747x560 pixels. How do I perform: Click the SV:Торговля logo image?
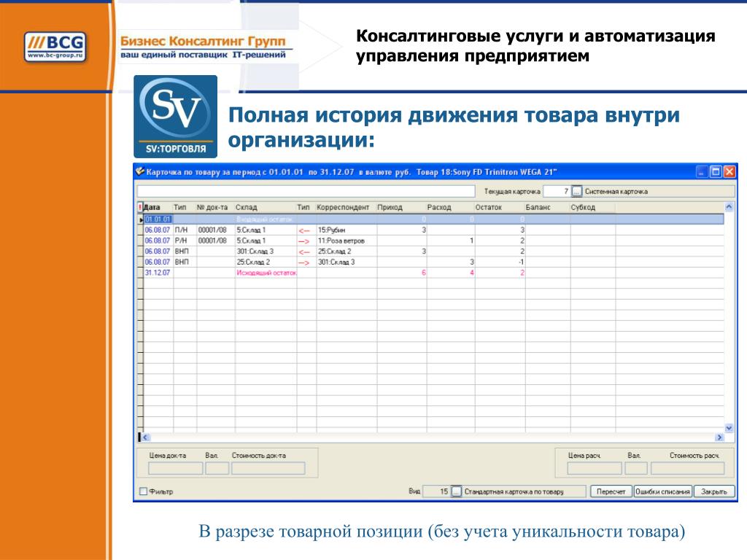pyautogui.click(x=175, y=117)
